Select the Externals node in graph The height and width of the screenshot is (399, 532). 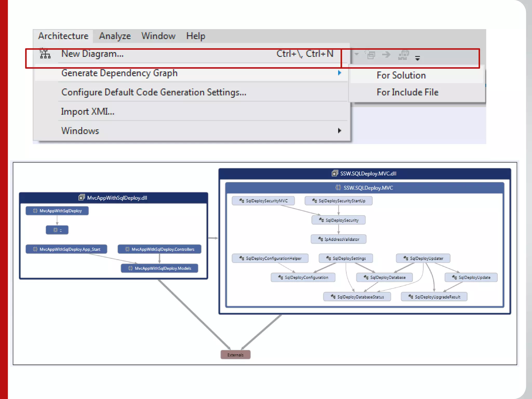click(x=235, y=355)
